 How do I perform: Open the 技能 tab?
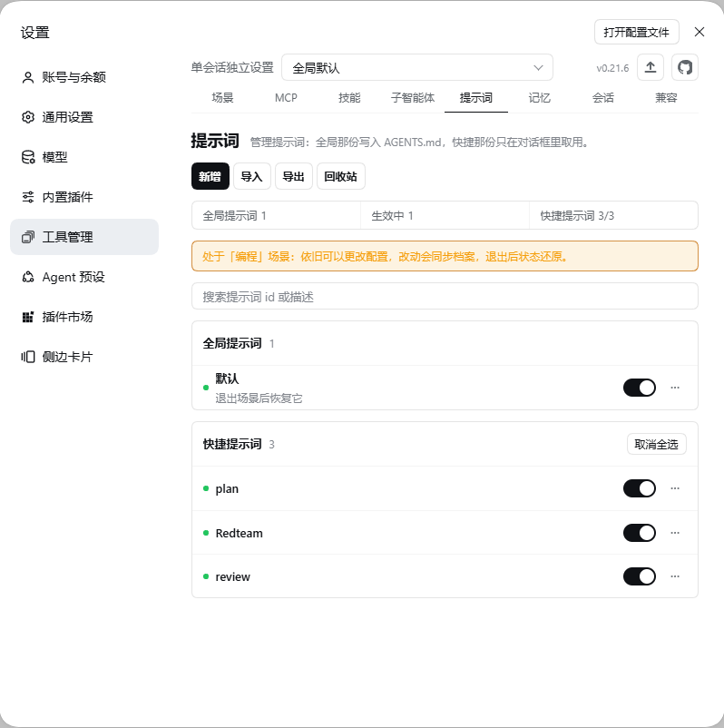[x=349, y=98]
